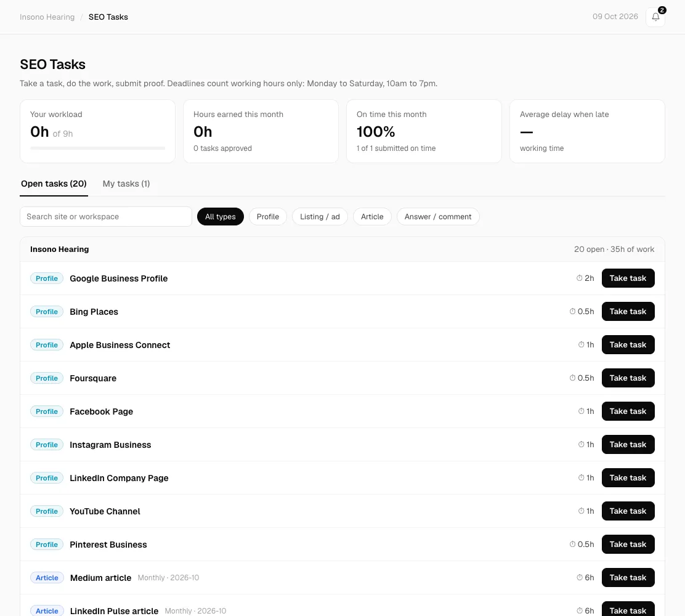This screenshot has height=616, width=685.
Task: Click the Article badge on Medium article row
Action: point(47,578)
